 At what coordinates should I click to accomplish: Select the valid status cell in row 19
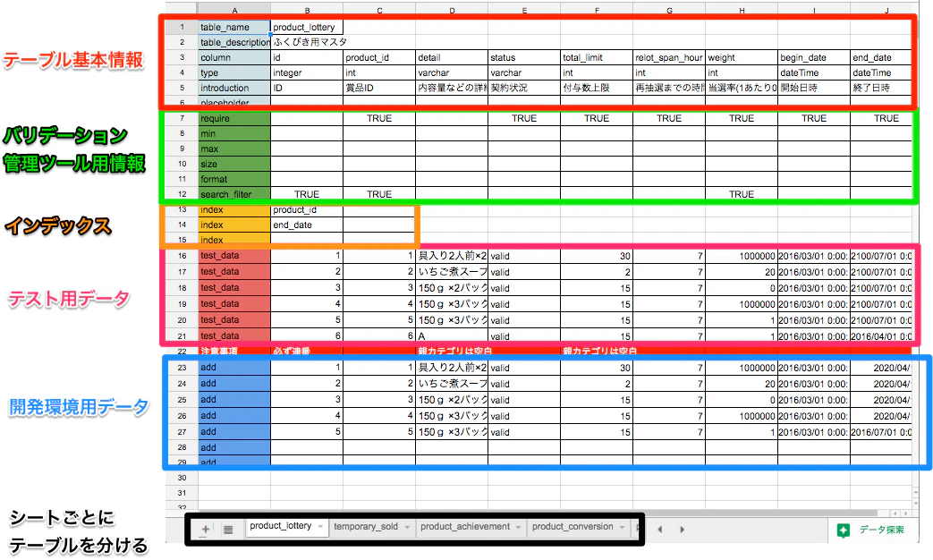click(x=524, y=304)
